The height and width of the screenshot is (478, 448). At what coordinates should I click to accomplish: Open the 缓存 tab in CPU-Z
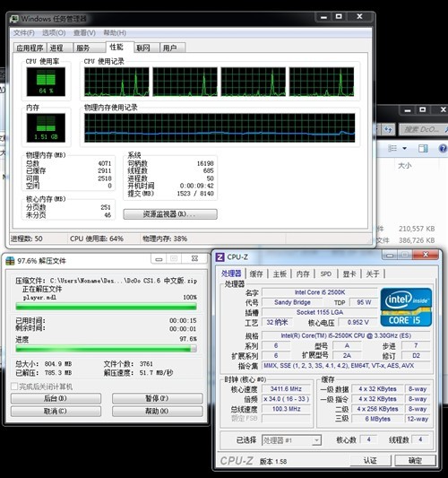point(256,274)
